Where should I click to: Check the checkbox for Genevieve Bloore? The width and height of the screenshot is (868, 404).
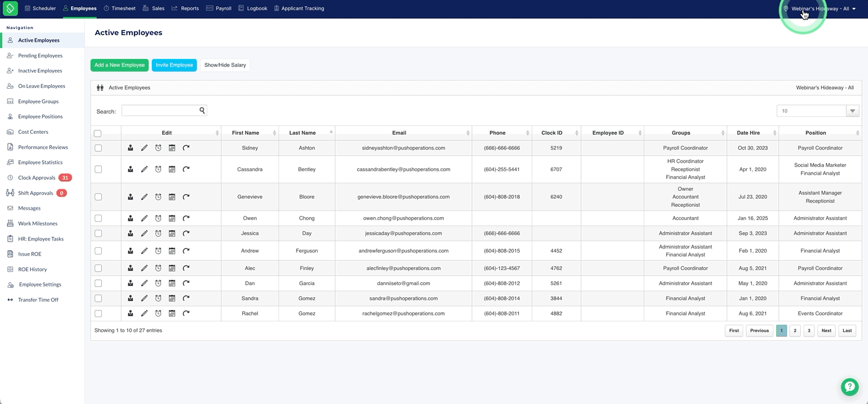[98, 197]
